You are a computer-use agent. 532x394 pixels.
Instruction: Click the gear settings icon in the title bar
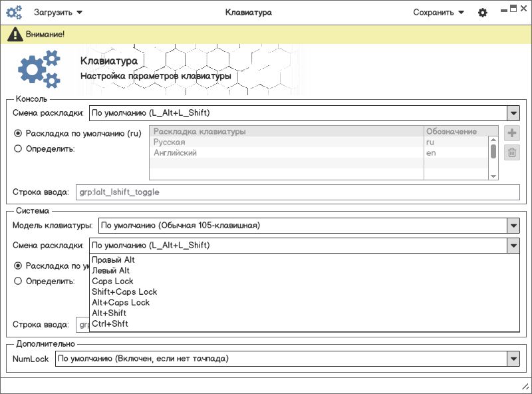[x=483, y=13]
